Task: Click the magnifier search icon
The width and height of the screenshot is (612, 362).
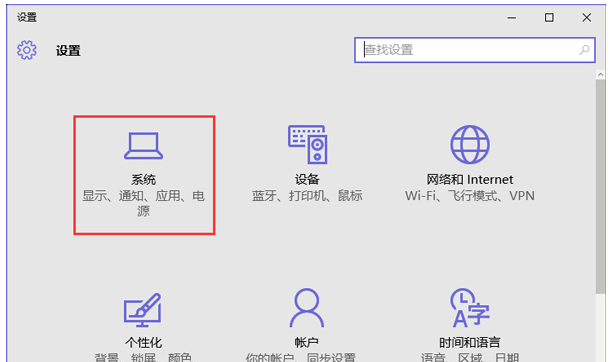Action: point(584,50)
